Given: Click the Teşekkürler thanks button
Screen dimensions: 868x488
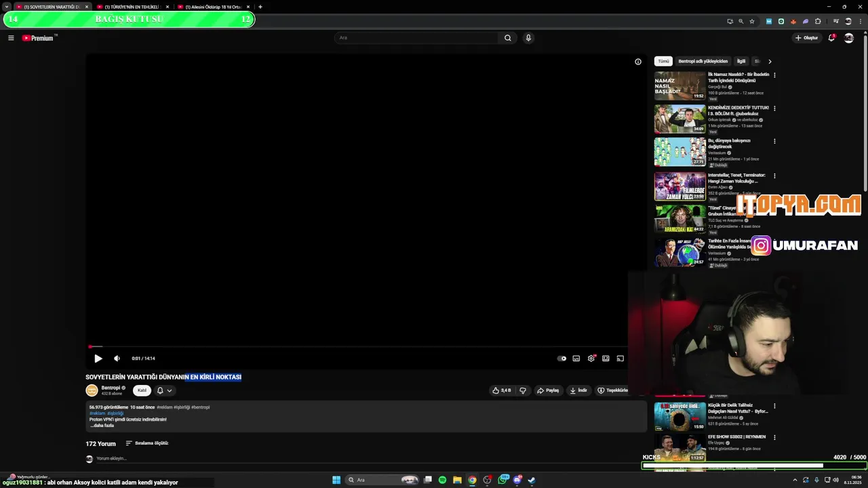Looking at the screenshot, I should (x=612, y=390).
